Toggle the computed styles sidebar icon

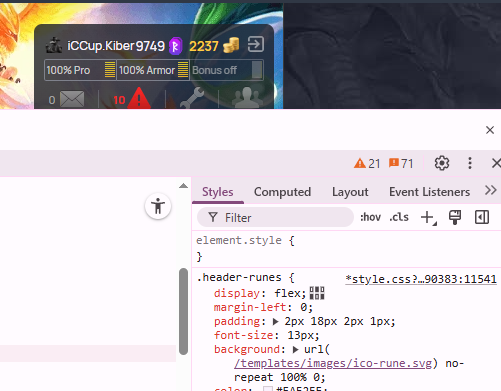coord(482,217)
